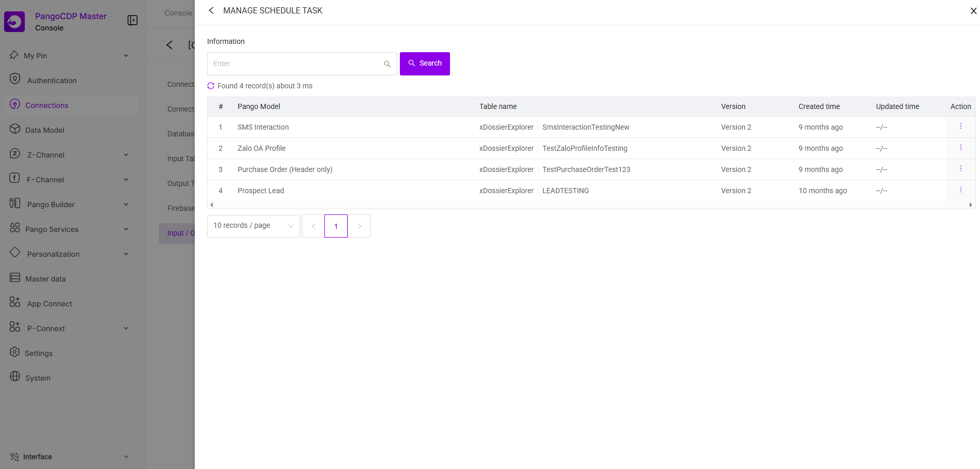Collapse the sidebar using the panel toggle icon
980x469 pixels.
click(132, 20)
